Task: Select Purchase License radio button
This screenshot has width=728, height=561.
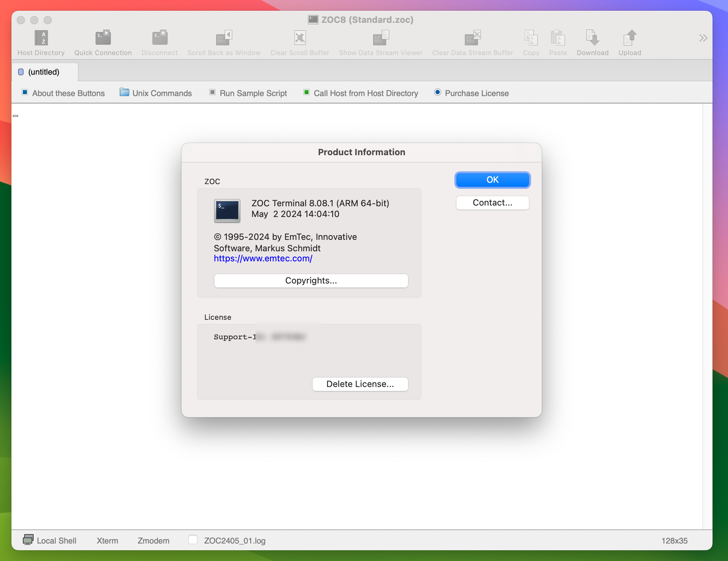Action: (437, 92)
